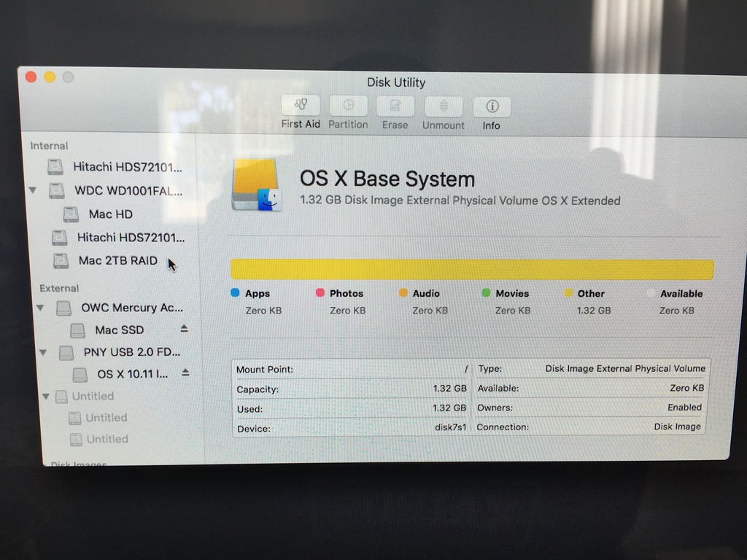747x560 pixels.
Task: Select the Mac SSD volume icon
Action: pos(77,330)
